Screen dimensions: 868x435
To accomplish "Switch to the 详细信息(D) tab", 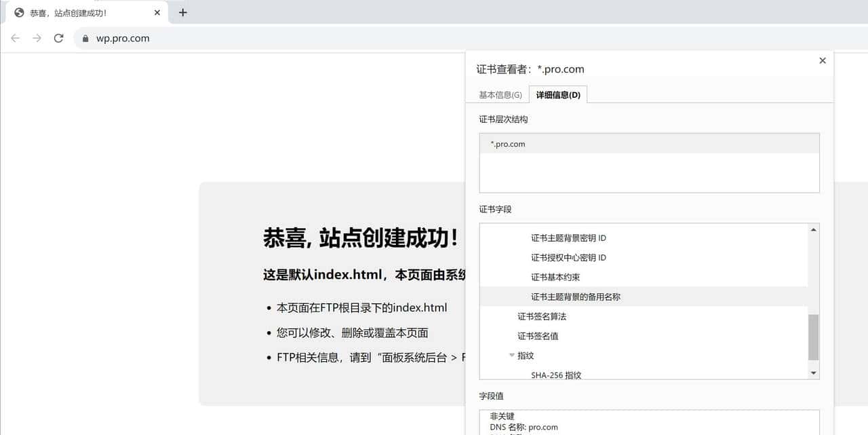I will tap(558, 94).
